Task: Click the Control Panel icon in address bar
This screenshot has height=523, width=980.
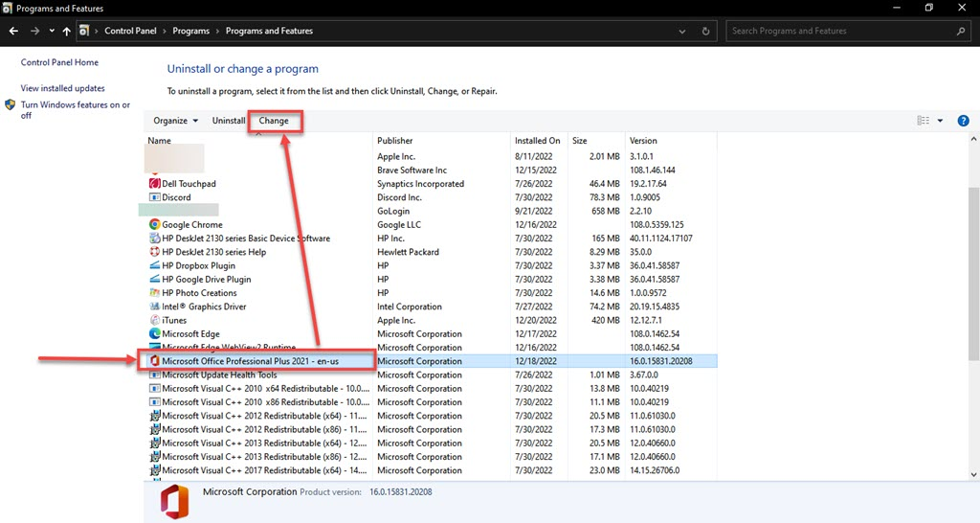Action: tap(84, 31)
